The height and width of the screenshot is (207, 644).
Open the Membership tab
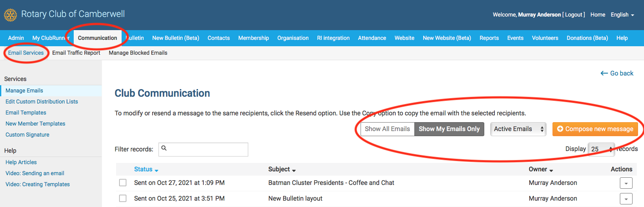point(253,38)
